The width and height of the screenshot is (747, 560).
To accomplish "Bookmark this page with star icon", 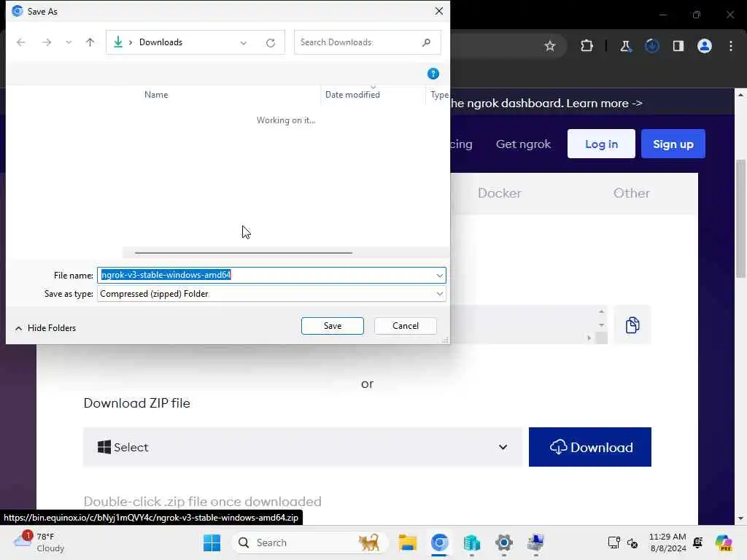I will 550,46.
